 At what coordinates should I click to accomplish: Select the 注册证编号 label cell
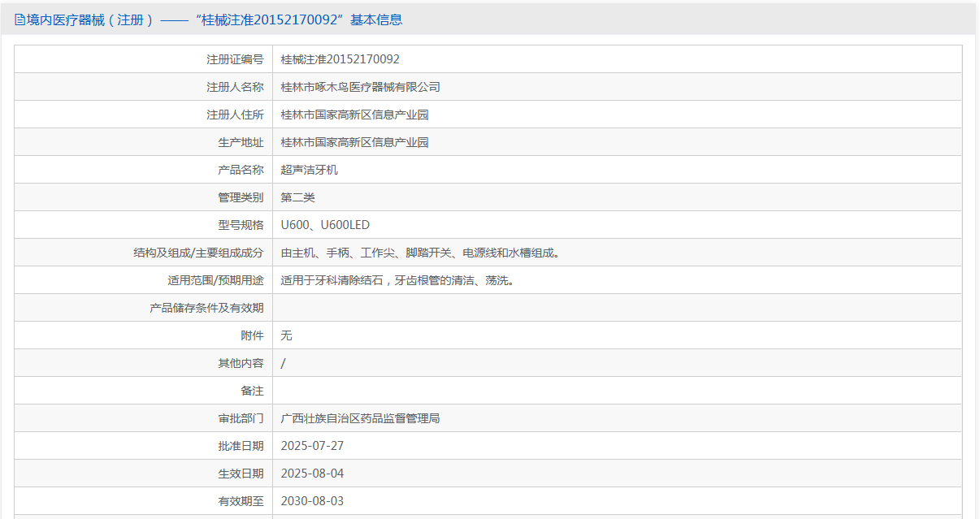point(144,59)
